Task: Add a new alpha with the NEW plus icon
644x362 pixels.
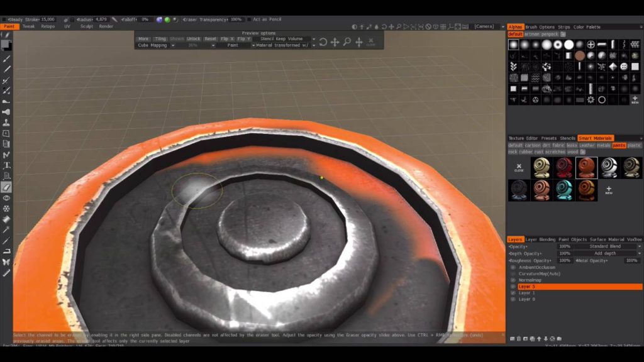Action: pos(635,99)
